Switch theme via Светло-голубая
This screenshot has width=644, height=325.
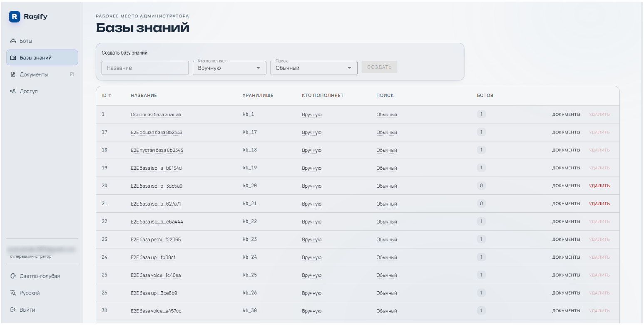(42, 276)
